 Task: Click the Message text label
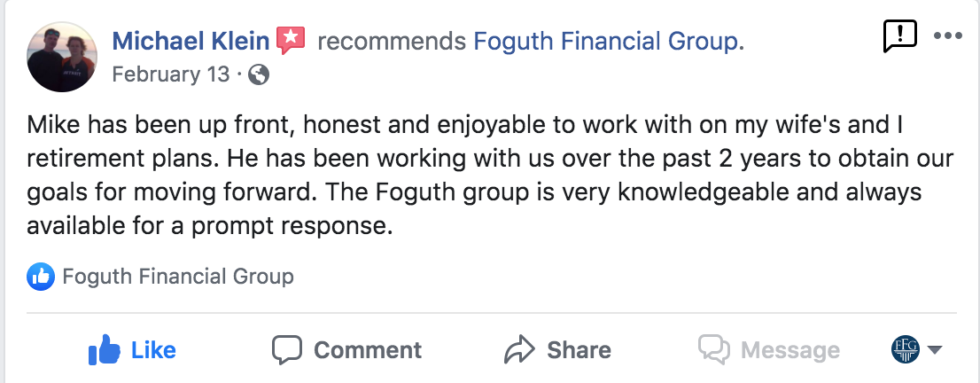click(790, 350)
